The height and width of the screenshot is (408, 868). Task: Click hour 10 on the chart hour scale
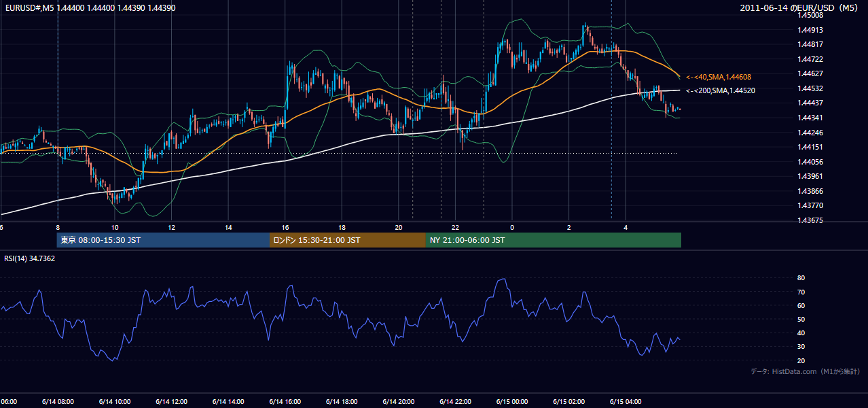115,227
